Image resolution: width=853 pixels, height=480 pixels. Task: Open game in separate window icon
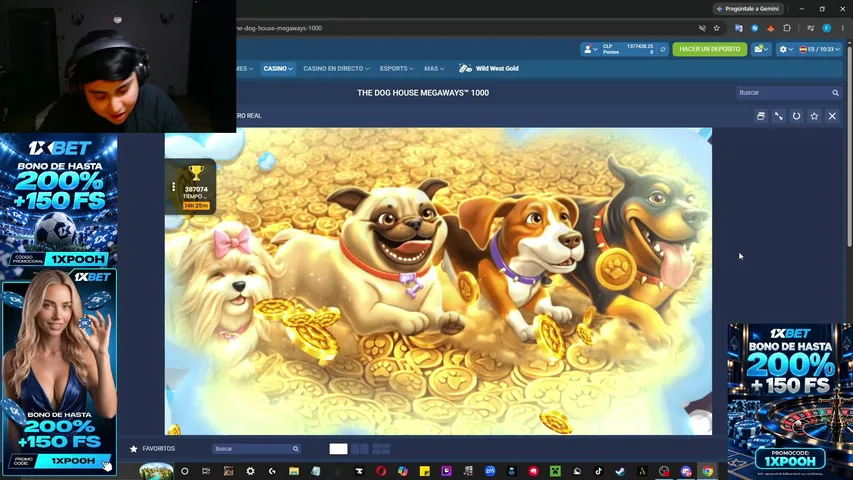(x=761, y=116)
